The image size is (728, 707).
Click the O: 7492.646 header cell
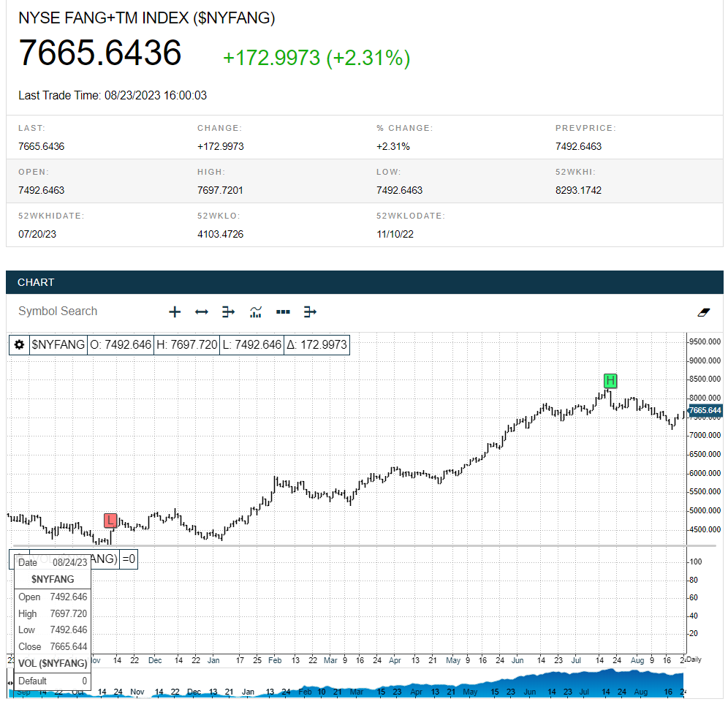point(121,344)
